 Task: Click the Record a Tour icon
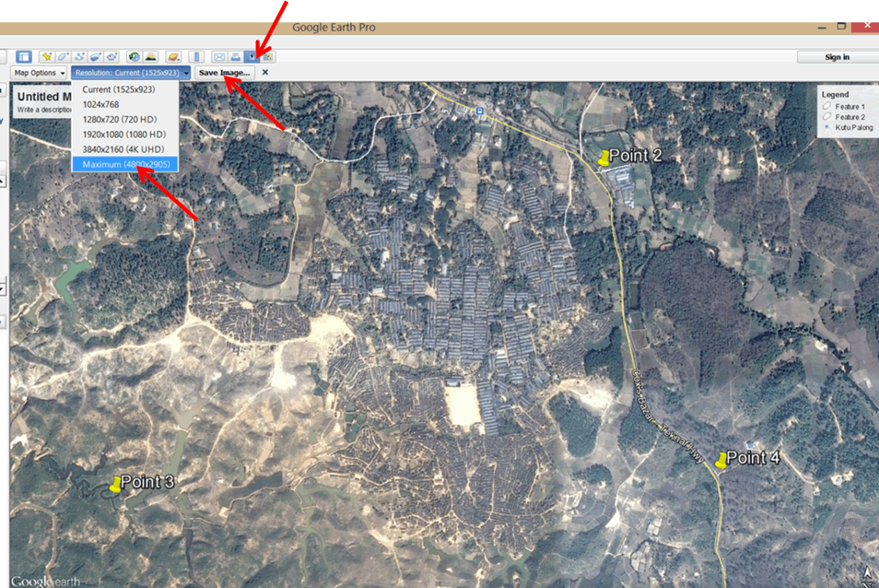click(x=112, y=56)
